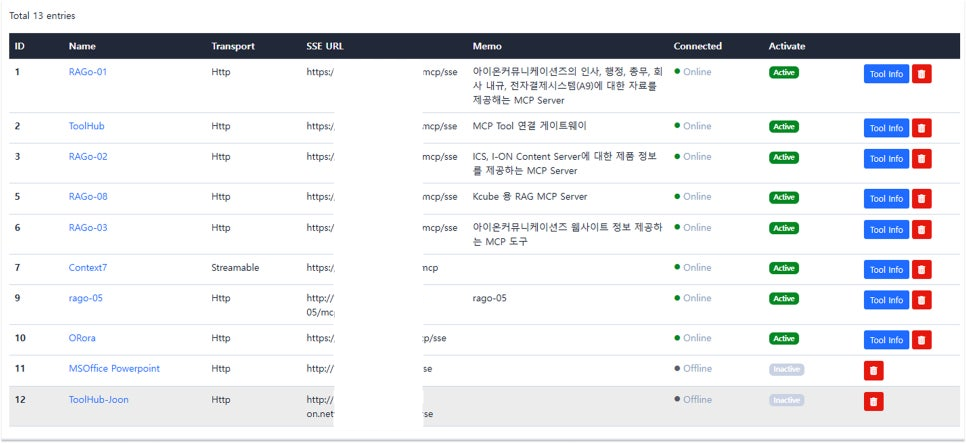Viewport: 966px width, 443px height.
Task: Click trash icon in the ORora row
Action: 922,340
